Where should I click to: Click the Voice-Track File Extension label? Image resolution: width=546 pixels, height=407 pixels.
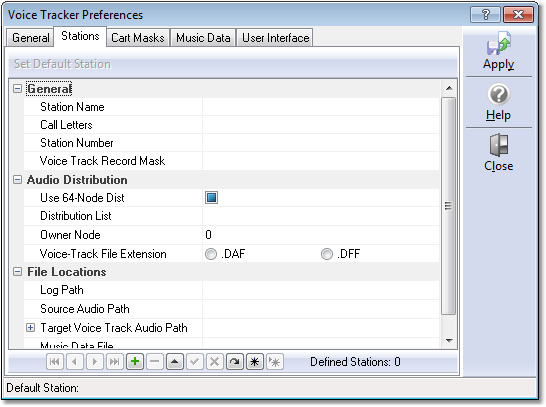click(103, 254)
